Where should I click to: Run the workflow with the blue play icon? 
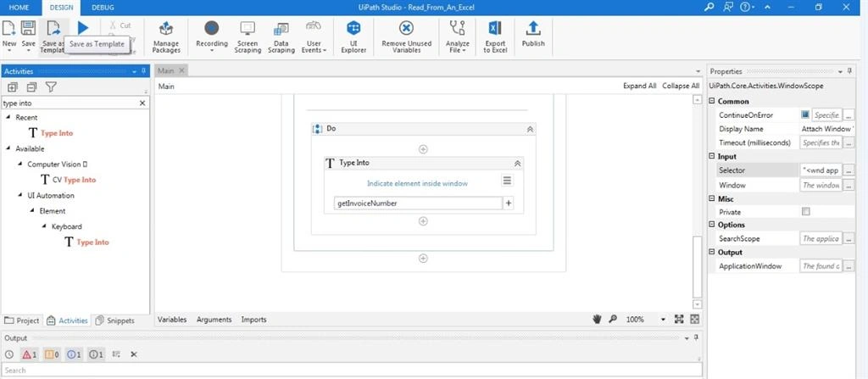[83, 28]
